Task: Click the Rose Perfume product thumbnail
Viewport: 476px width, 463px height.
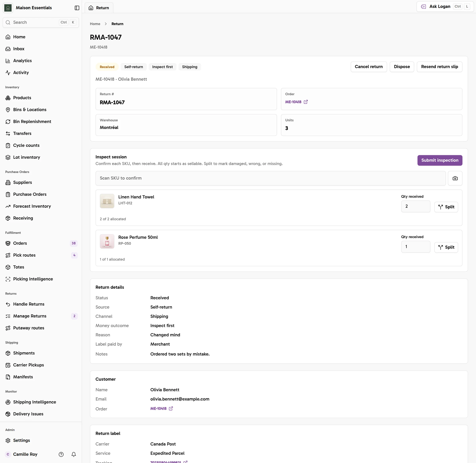Action: 107,242
